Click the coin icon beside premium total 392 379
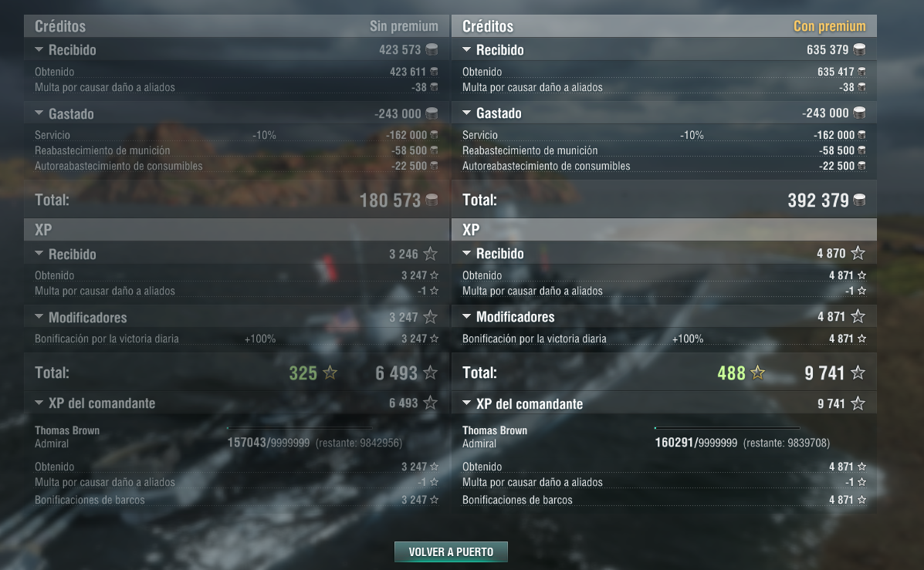 coord(860,201)
